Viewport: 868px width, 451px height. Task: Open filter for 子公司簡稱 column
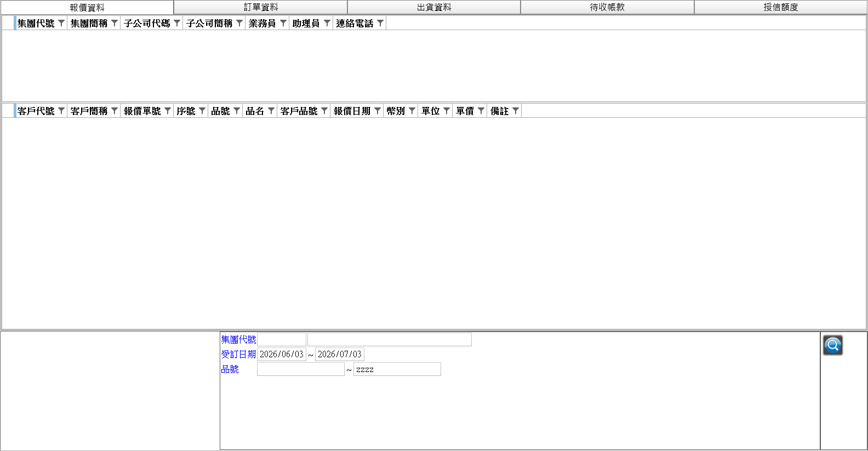(239, 23)
